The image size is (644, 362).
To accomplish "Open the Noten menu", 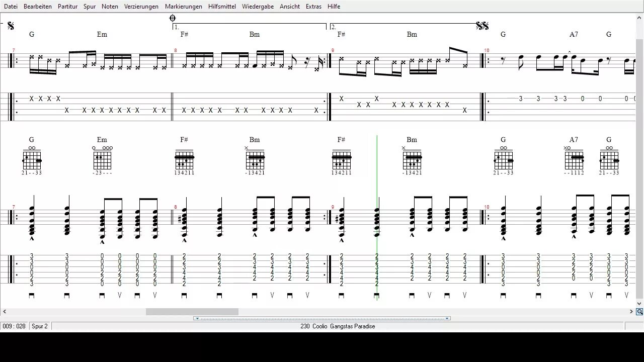I will click(110, 7).
